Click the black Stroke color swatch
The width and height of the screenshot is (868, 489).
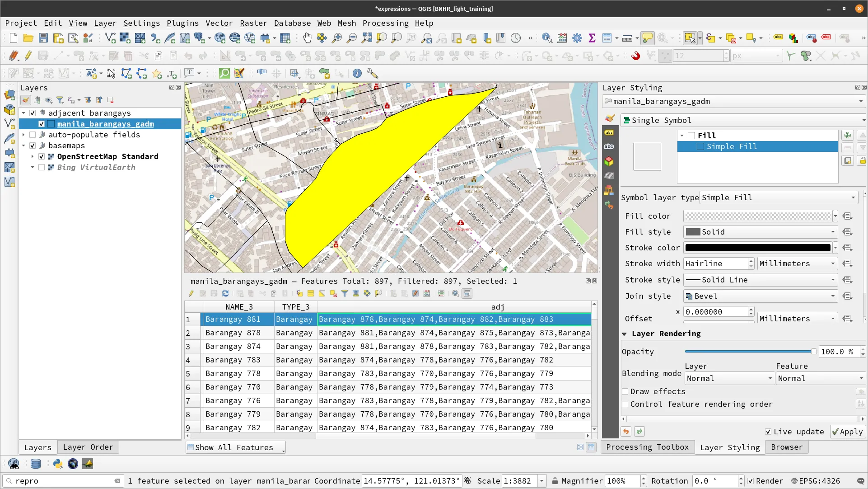(x=757, y=248)
